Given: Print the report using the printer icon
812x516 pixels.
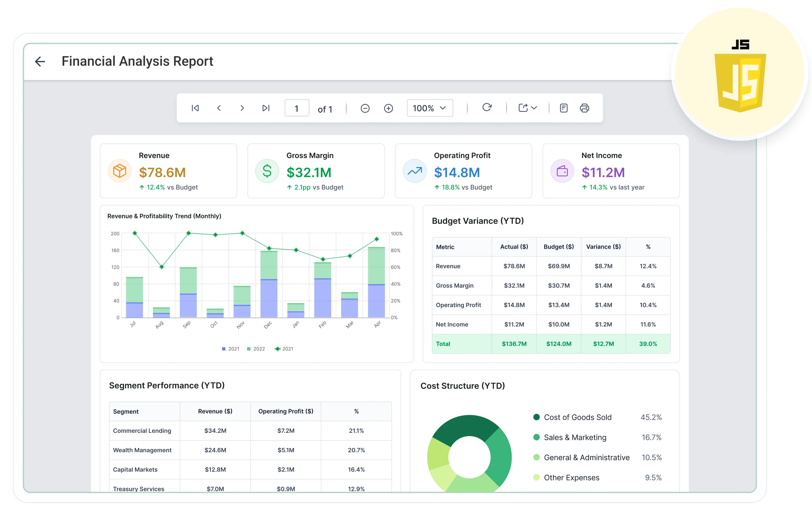Looking at the screenshot, I should pos(584,108).
